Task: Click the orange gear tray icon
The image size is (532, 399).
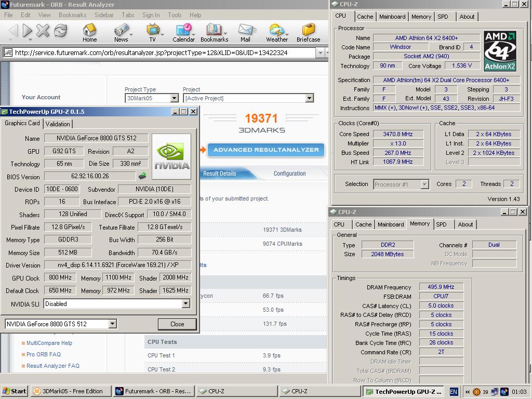Action: pos(476,392)
